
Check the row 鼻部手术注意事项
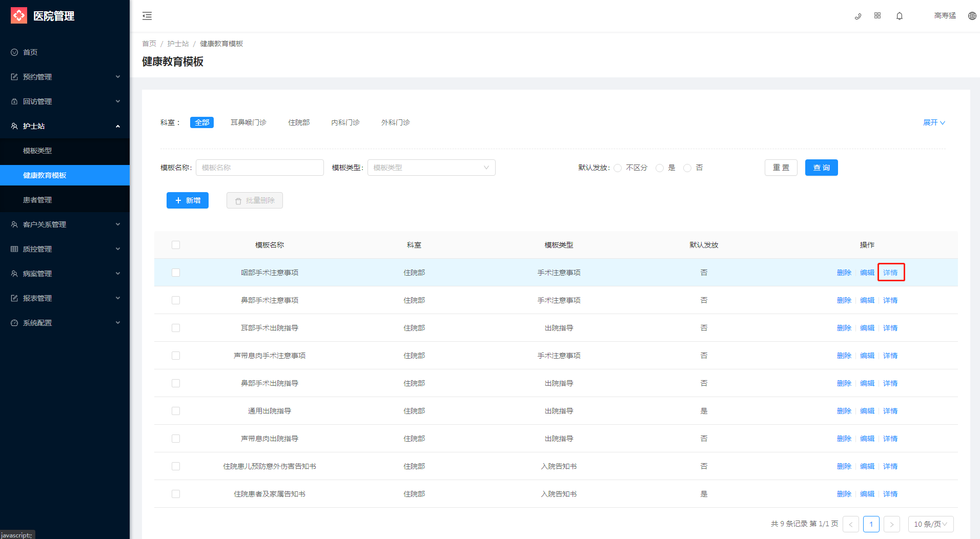pyautogui.click(x=176, y=300)
